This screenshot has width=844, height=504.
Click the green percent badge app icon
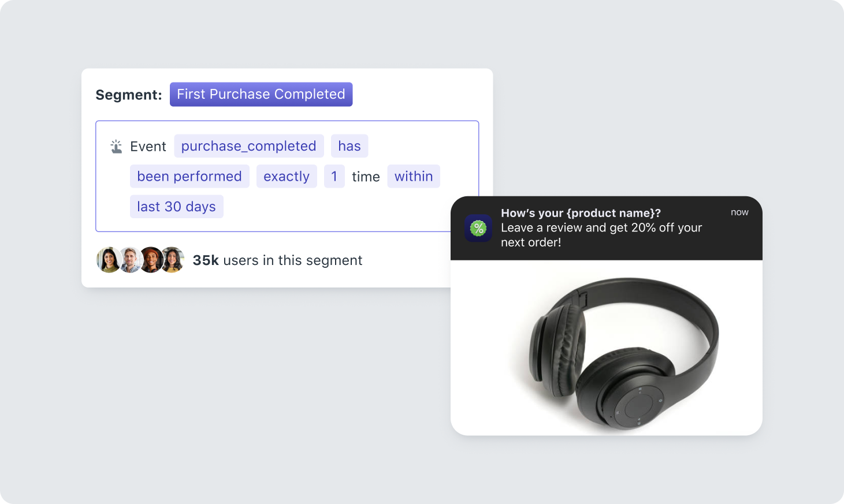[478, 228]
